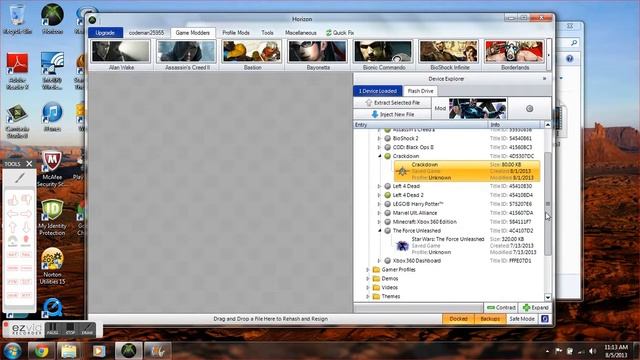Click the Horizon logo in title bar
640x360 pixels.
[93, 20]
